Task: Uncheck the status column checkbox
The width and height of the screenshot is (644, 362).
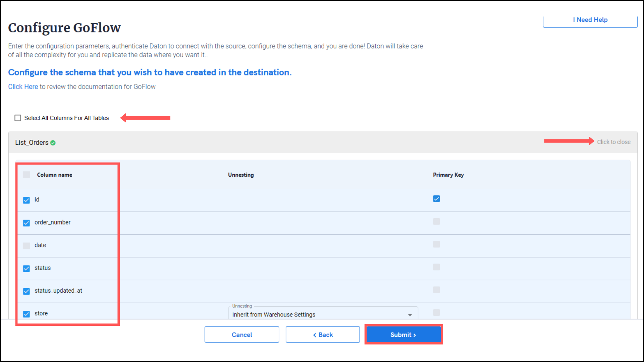Action: click(x=26, y=268)
